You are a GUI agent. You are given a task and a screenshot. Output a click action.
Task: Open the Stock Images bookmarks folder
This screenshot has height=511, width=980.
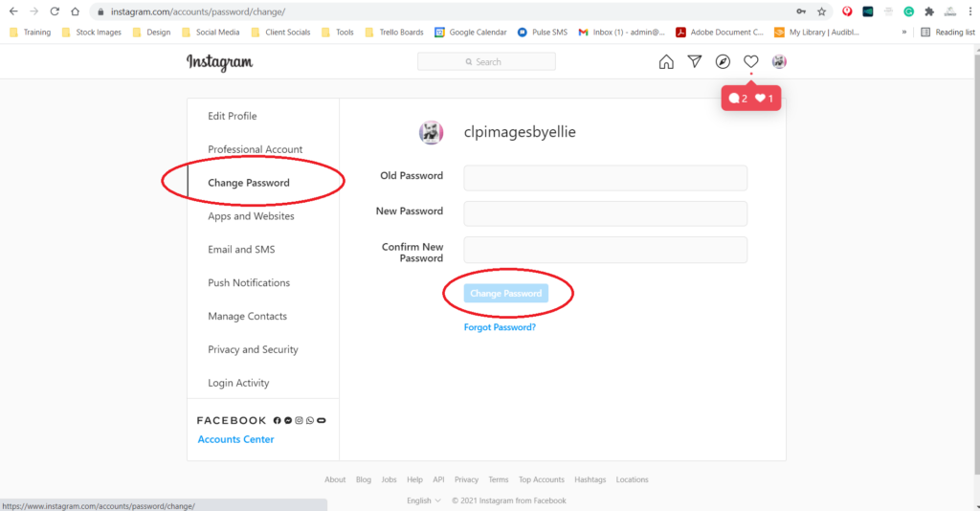(91, 32)
